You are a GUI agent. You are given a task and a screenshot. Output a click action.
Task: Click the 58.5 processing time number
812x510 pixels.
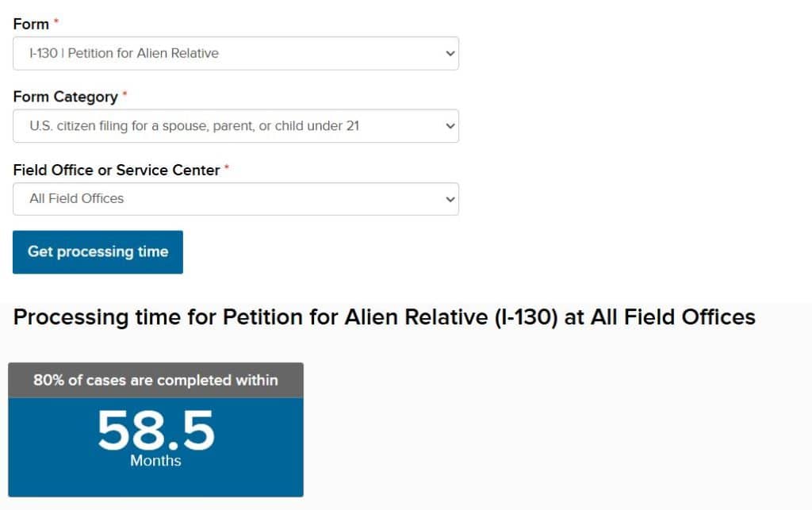(x=155, y=430)
